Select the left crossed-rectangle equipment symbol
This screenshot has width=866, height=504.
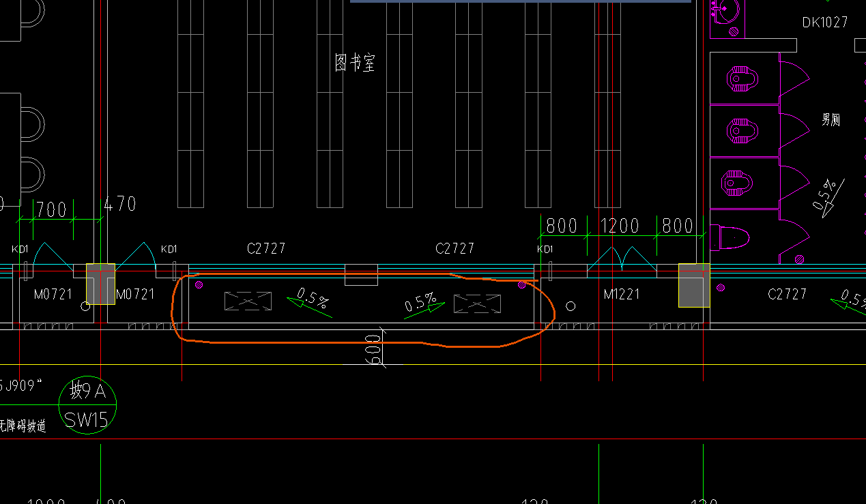tap(248, 301)
